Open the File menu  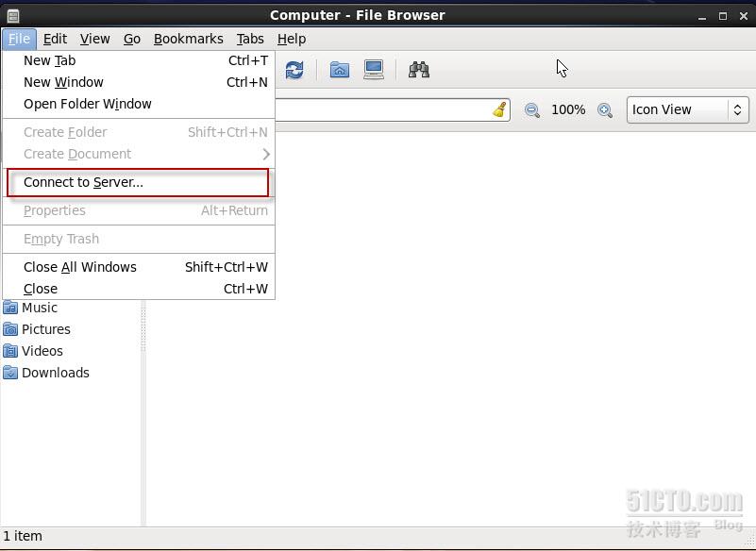pos(19,39)
